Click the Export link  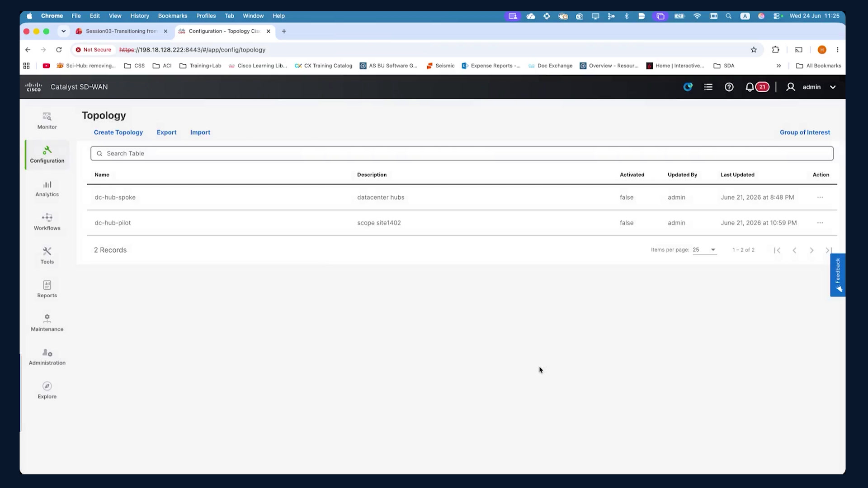point(166,132)
